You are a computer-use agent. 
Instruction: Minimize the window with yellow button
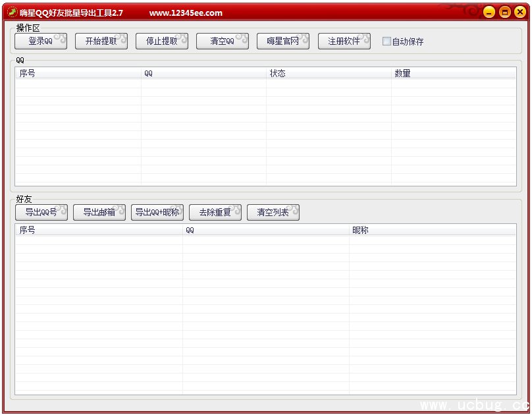click(489, 12)
